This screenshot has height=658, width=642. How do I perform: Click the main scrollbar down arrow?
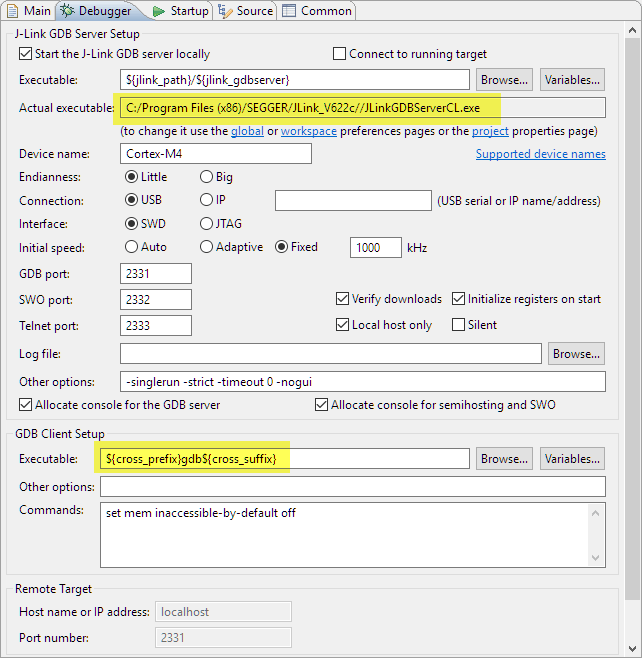632,649
